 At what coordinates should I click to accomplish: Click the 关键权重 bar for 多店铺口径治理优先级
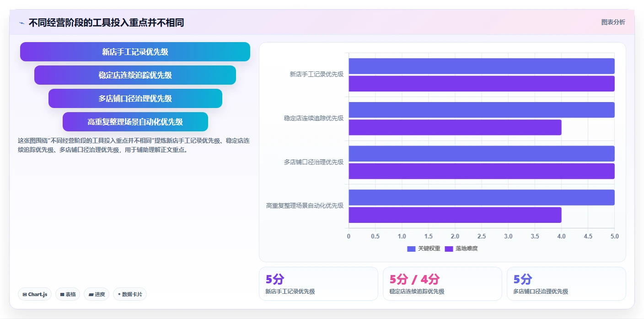pyautogui.click(x=482, y=153)
